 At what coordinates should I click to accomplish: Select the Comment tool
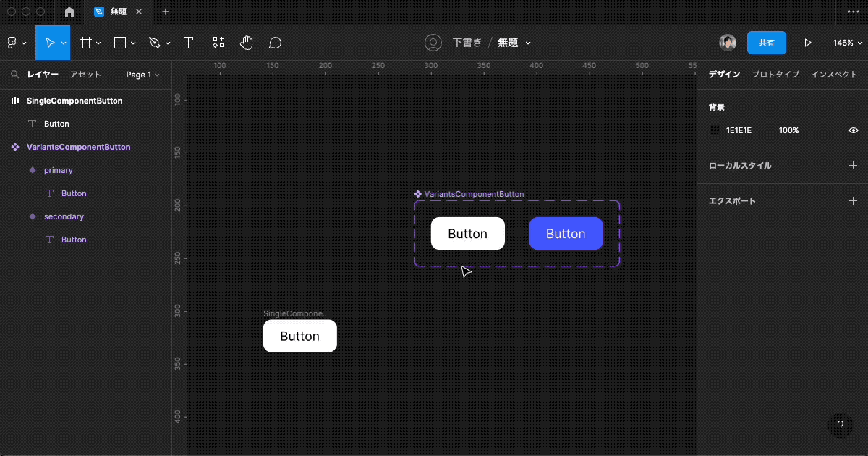point(275,43)
